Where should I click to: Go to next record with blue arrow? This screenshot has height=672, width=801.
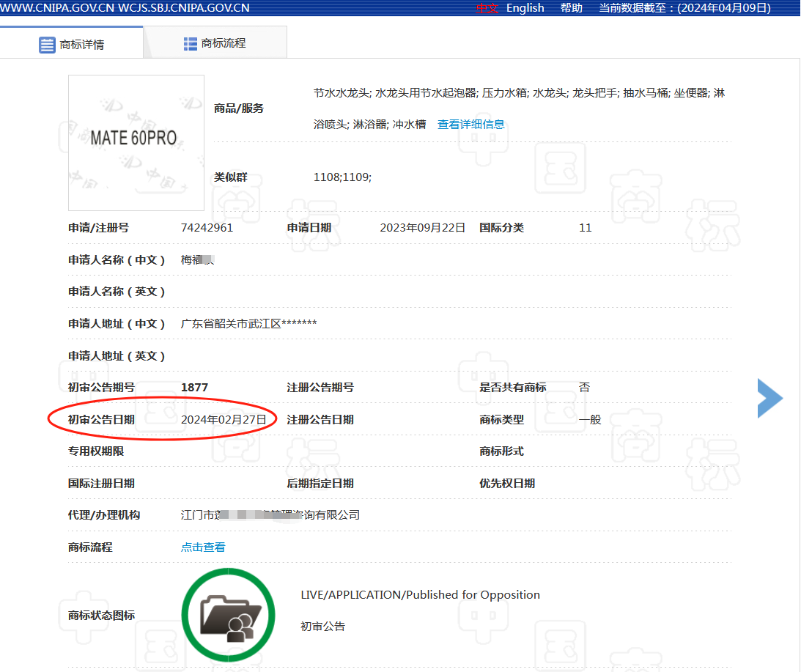coord(769,399)
